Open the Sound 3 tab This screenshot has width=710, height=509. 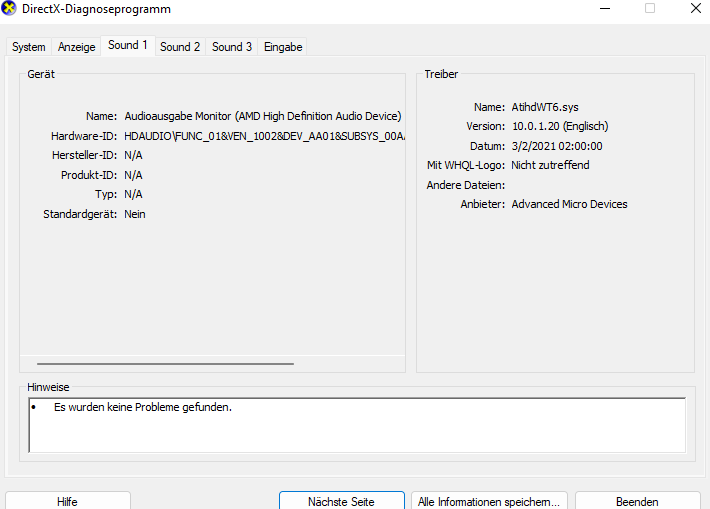pos(232,47)
